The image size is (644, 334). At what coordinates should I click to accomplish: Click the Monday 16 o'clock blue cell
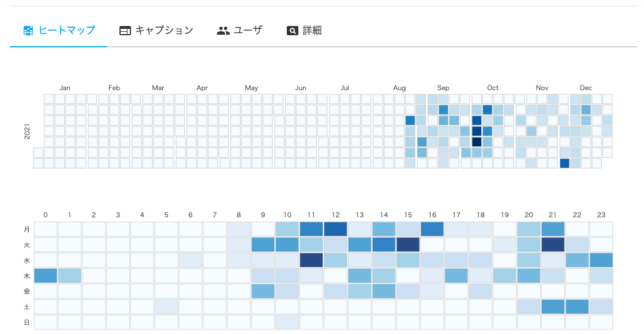(x=432, y=229)
